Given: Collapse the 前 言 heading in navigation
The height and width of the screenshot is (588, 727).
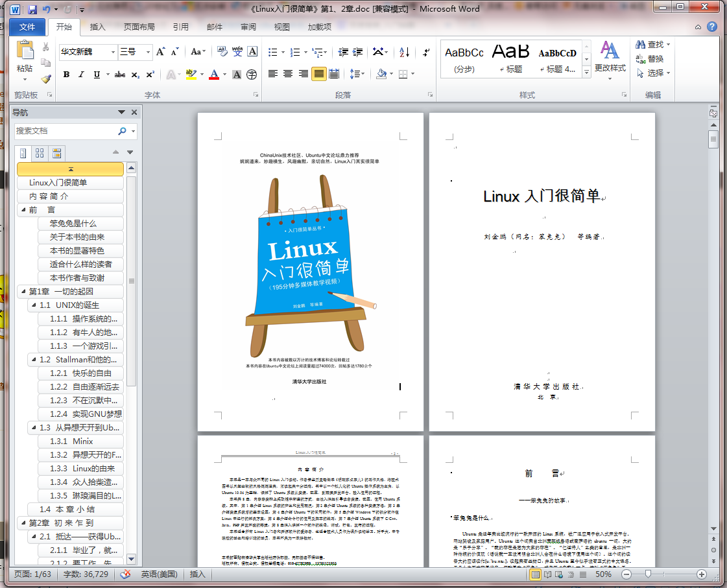Looking at the screenshot, I should click(x=23, y=209).
